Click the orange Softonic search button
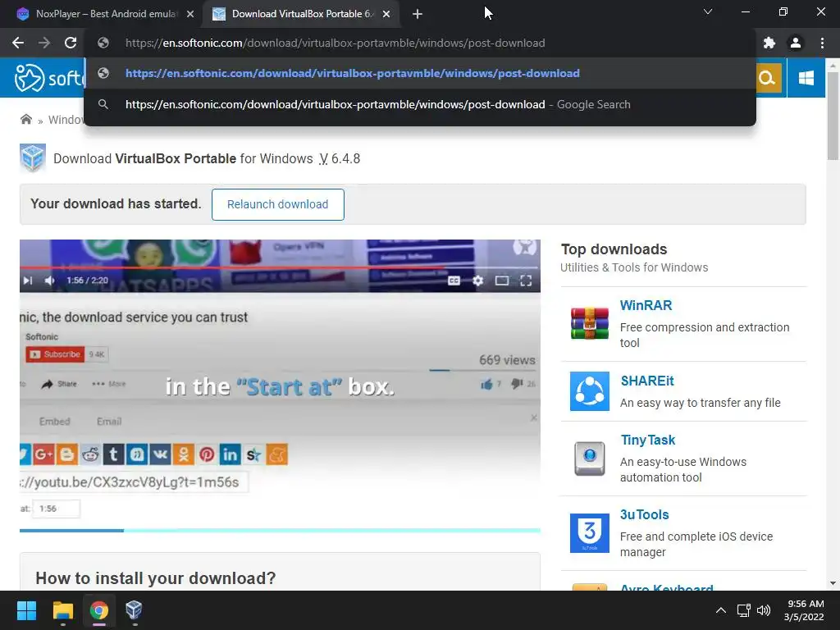This screenshot has width=840, height=630. (x=768, y=78)
